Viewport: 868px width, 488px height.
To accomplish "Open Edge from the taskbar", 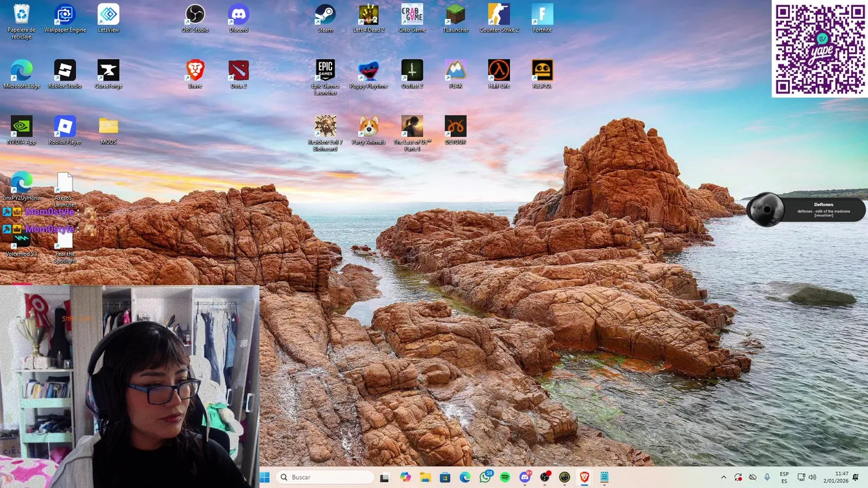I will [465, 477].
